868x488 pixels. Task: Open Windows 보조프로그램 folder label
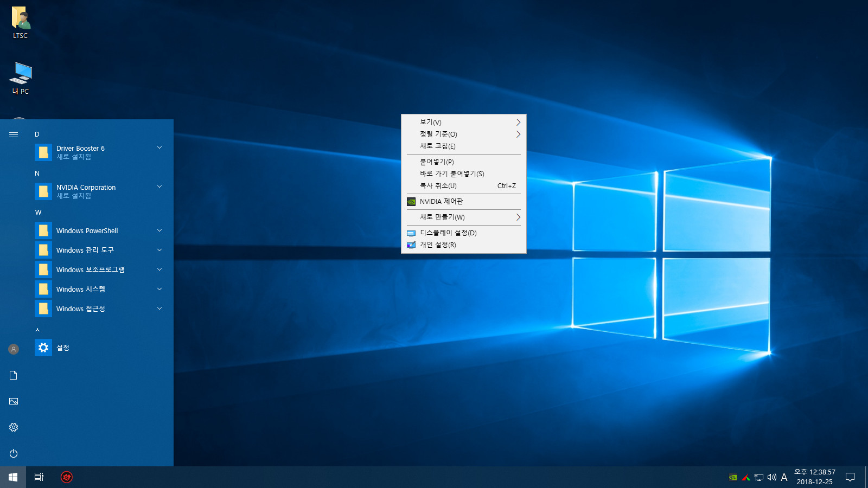(91, 269)
